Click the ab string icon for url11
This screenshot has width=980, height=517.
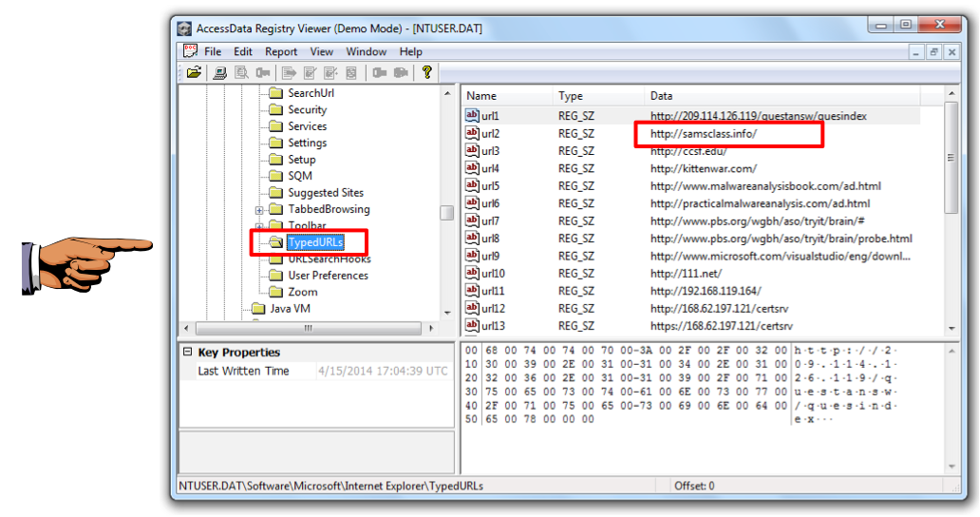point(472,291)
